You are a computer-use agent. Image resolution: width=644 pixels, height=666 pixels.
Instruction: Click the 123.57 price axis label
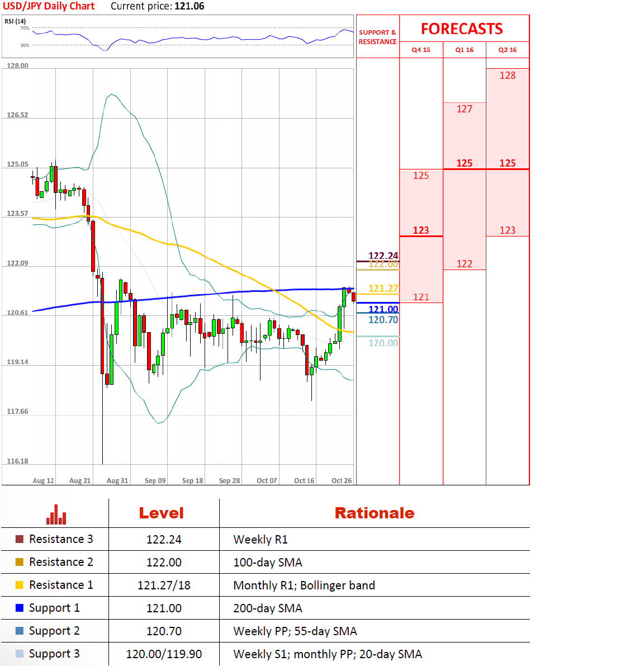click(17, 214)
